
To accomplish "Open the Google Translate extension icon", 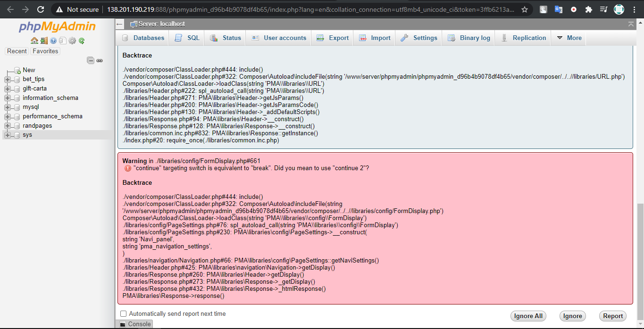I will pos(559,9).
